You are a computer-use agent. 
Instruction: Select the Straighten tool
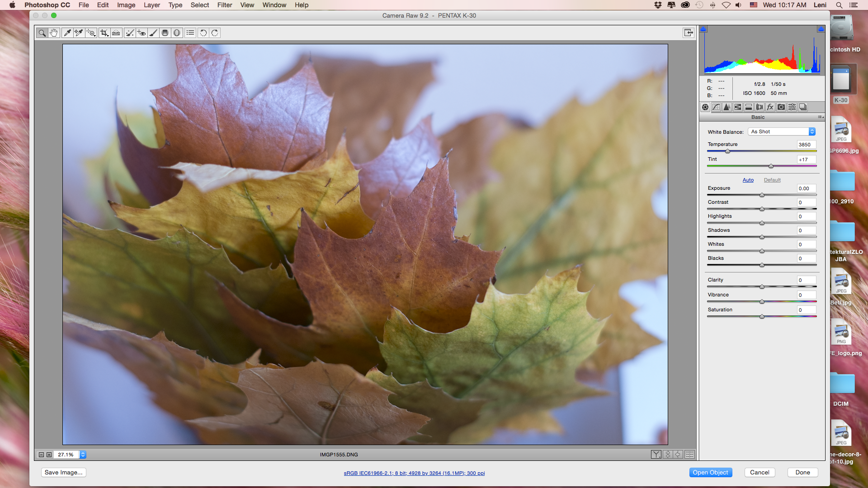pyautogui.click(x=116, y=33)
